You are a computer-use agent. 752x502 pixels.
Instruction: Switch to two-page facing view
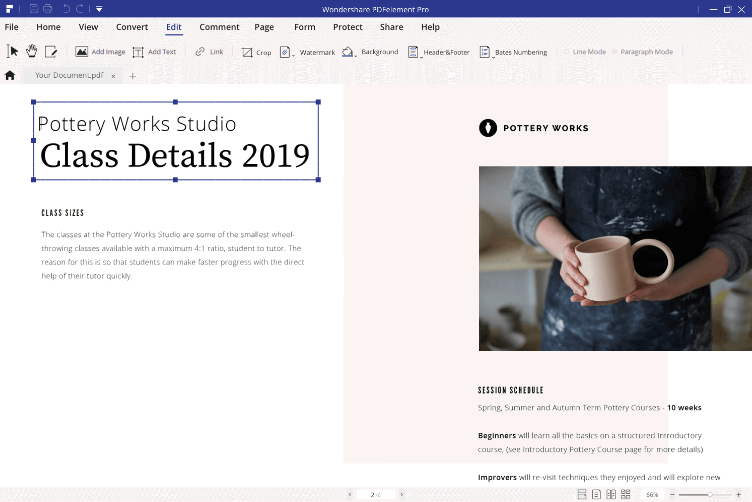611,494
